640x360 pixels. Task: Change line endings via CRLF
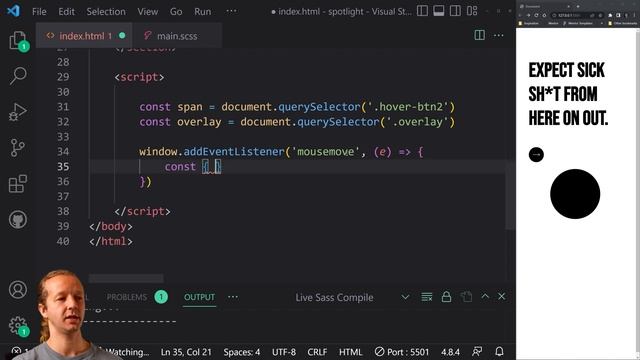[317, 352]
